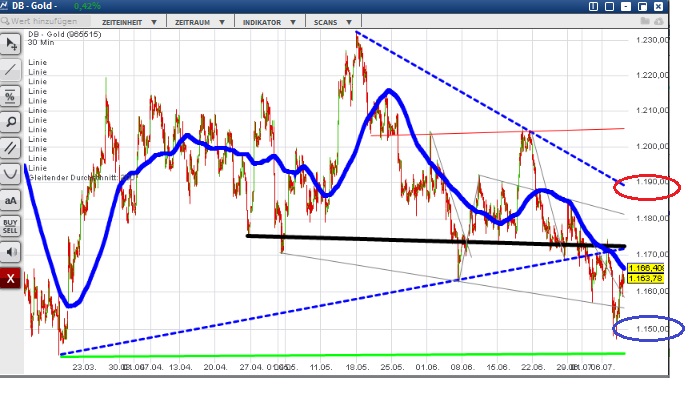Image resolution: width=690 pixels, height=394 pixels.
Task: Click the restore window icon in title bar
Action: pos(642,6)
